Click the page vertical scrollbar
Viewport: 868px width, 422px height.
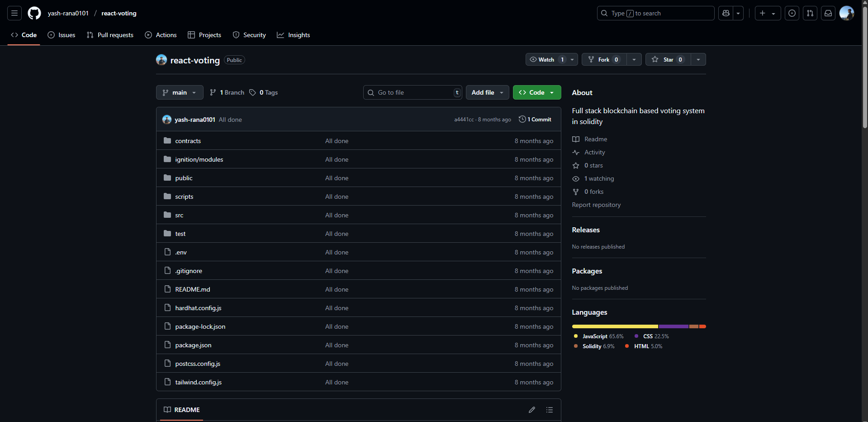[865, 68]
